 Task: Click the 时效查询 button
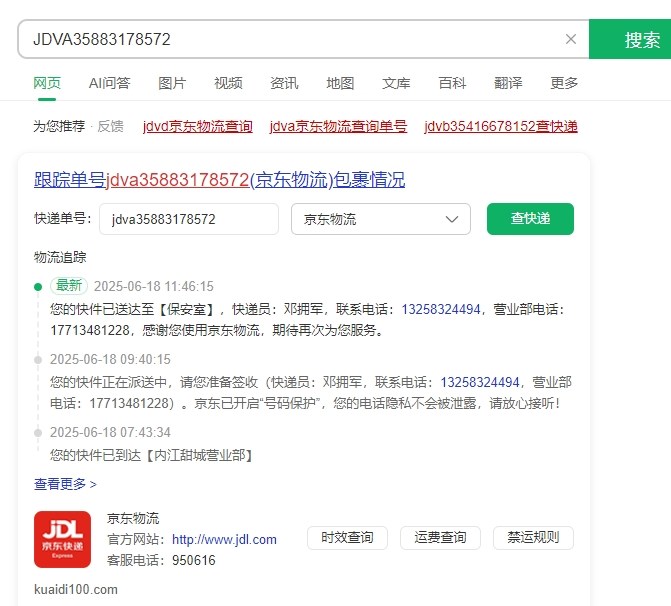(347, 538)
